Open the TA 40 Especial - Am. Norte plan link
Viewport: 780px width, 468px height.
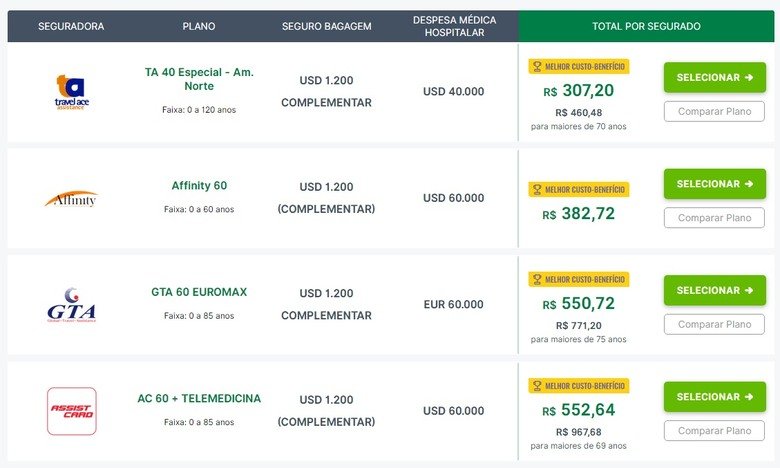click(x=199, y=79)
